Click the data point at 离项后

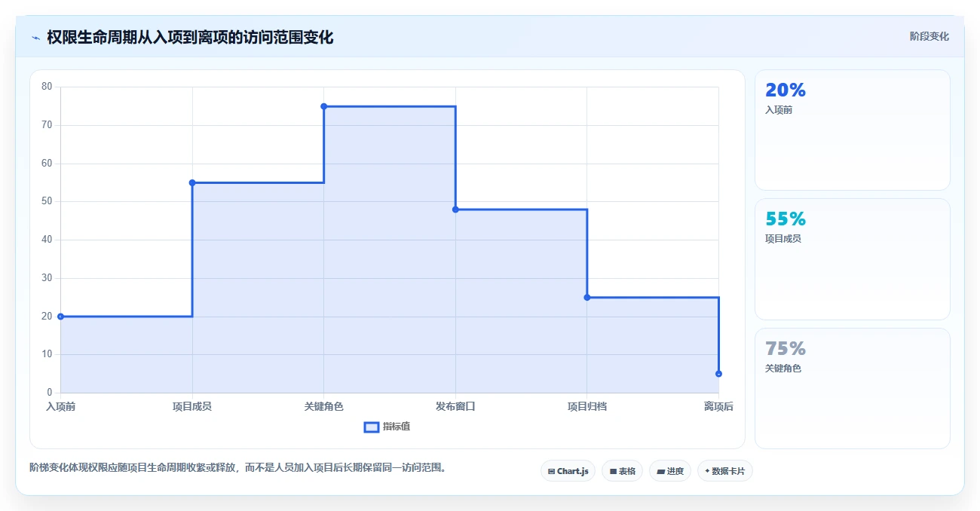point(718,374)
